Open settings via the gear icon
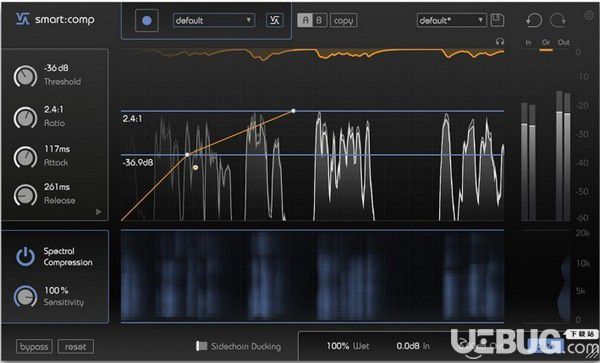 (589, 15)
